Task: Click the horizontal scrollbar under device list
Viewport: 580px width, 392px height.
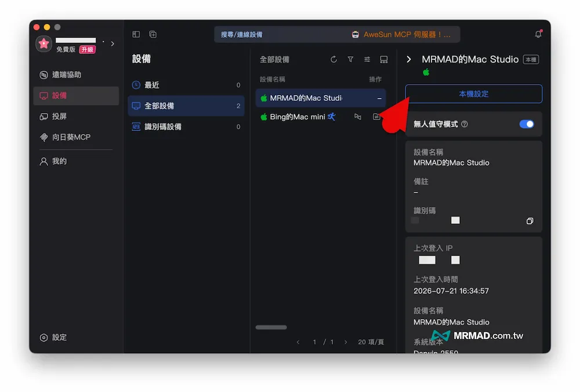Action: pos(271,327)
